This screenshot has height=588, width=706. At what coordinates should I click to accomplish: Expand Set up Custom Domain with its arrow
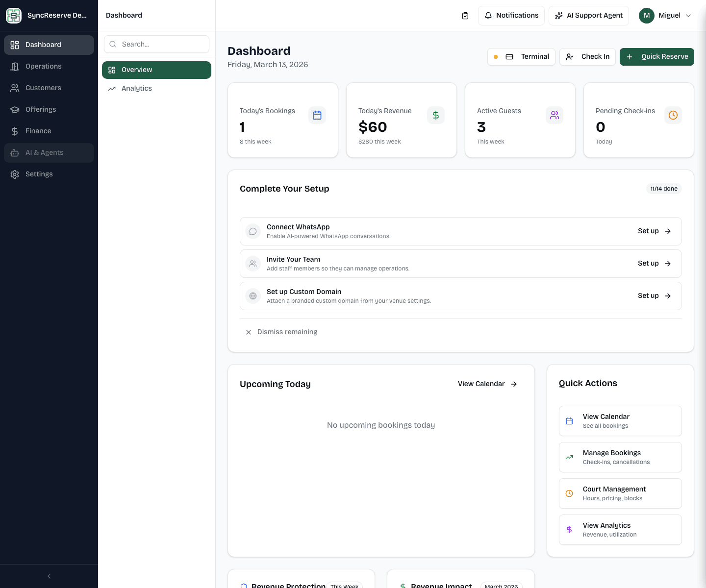pos(668,296)
